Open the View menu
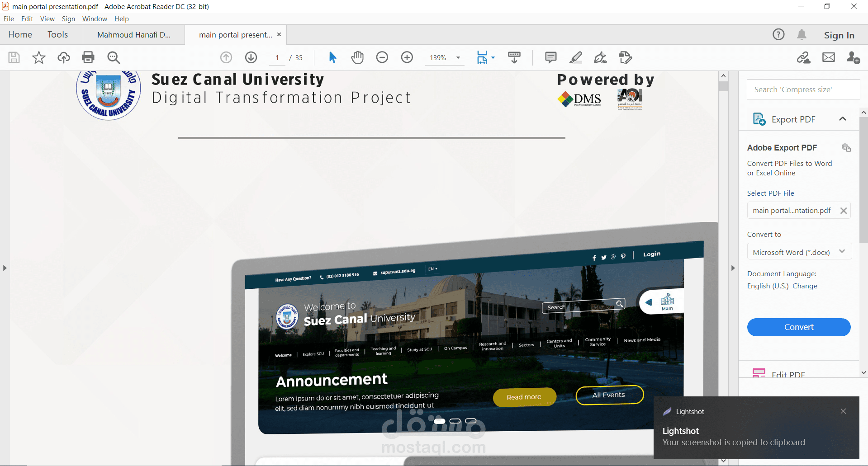The width and height of the screenshot is (868, 466). [x=47, y=19]
